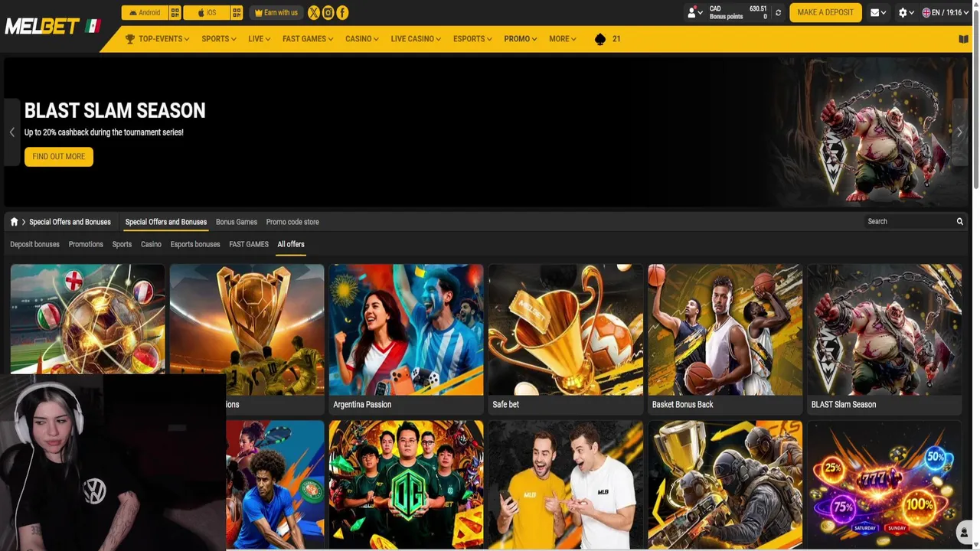Open the 777 percent bonus offer
The width and height of the screenshot is (980, 551).
(884, 484)
